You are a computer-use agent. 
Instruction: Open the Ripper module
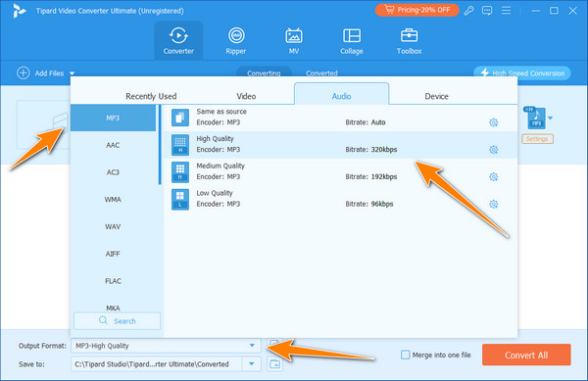(236, 40)
